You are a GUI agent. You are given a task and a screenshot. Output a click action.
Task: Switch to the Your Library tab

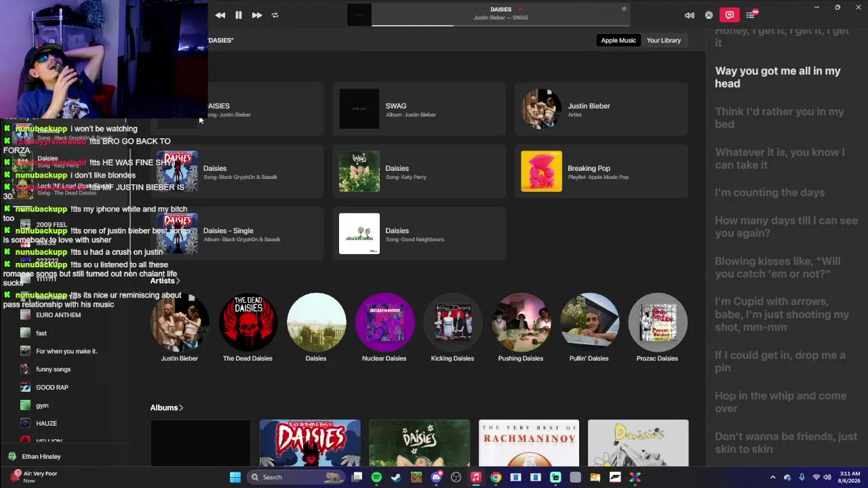click(664, 41)
